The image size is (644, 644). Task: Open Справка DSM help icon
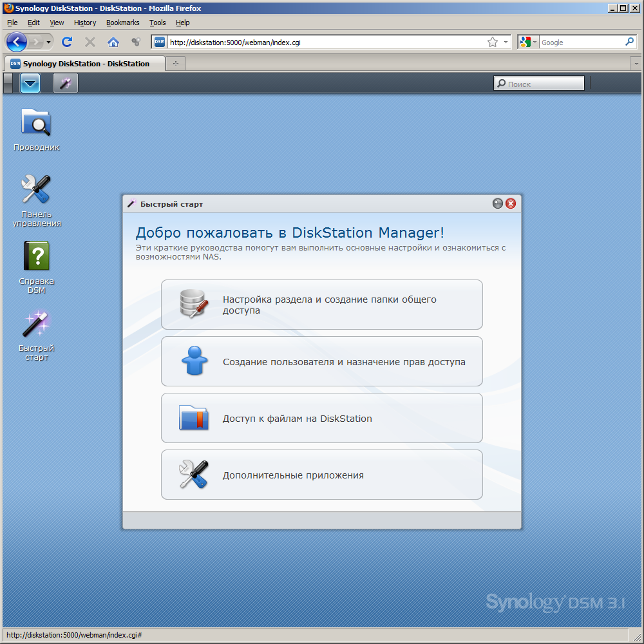36,267
